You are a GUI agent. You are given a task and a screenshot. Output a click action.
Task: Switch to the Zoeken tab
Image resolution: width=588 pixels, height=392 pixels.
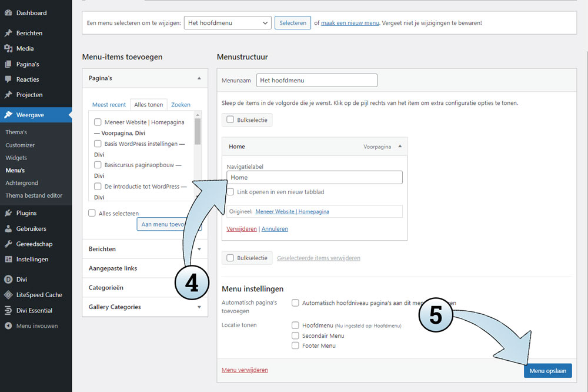click(x=181, y=105)
